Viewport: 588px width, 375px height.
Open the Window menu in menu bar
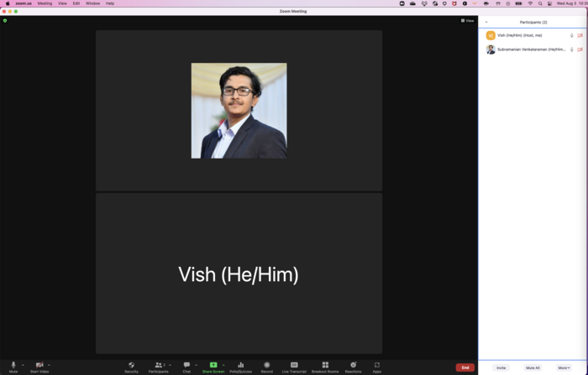click(92, 3)
